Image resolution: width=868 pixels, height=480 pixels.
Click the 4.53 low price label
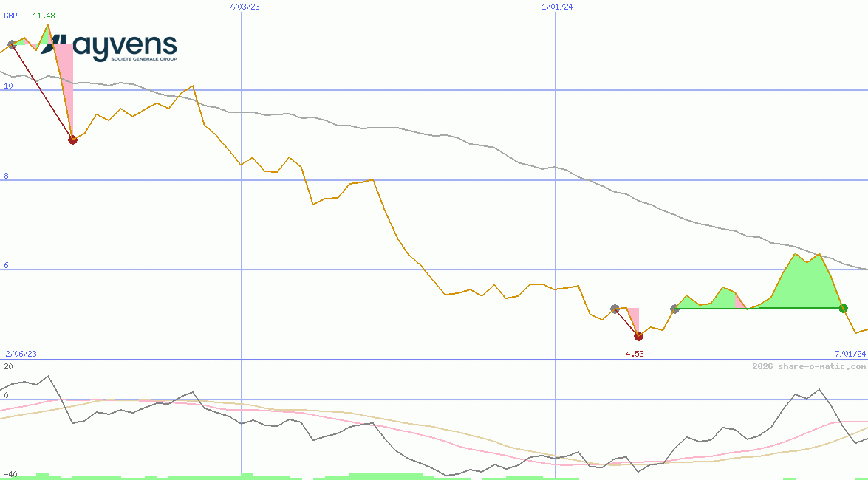pos(635,354)
